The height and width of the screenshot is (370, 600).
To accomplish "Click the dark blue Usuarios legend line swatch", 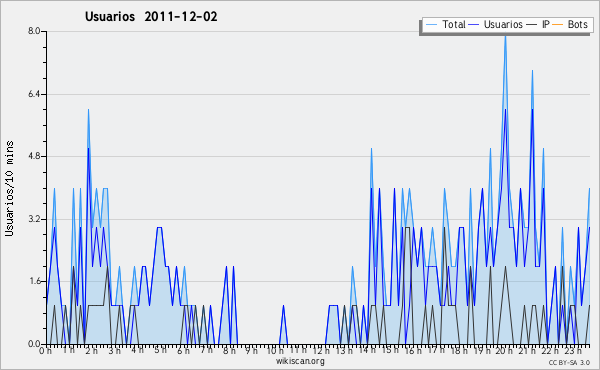I will [474, 25].
